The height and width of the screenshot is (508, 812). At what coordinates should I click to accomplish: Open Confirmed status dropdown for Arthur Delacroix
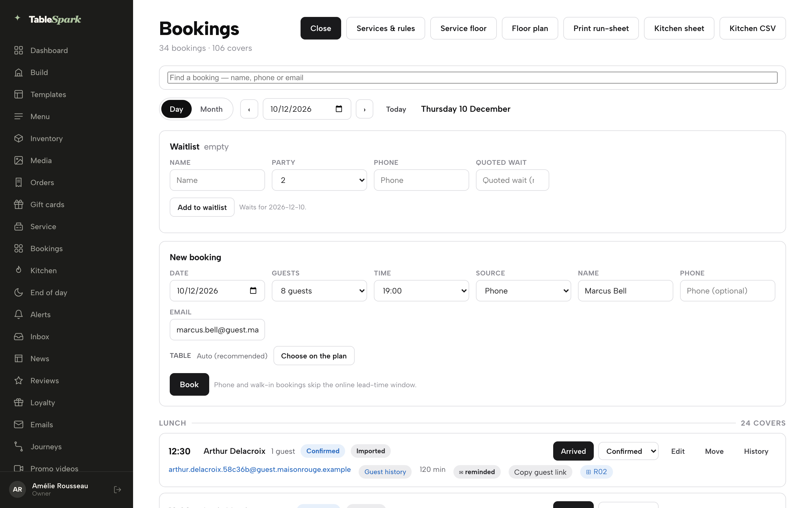coord(628,451)
